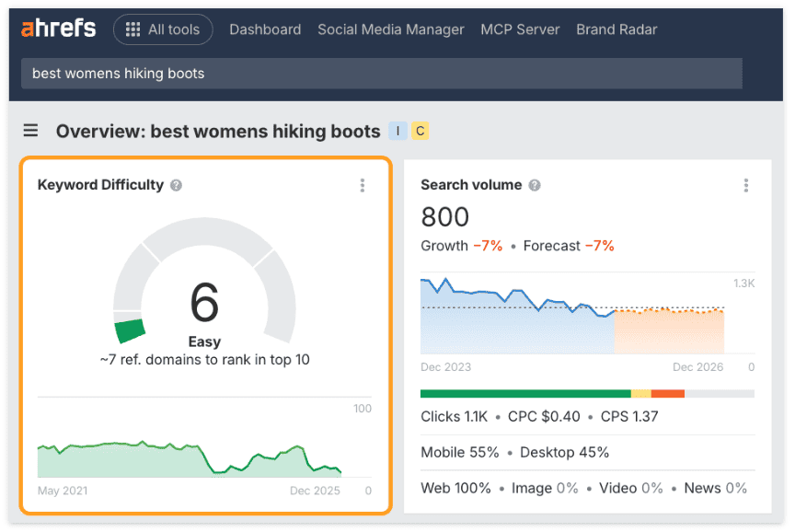The width and height of the screenshot is (795, 532).
Task: Click the 'Overview: best womens hiking boots' heading
Action: coord(218,132)
